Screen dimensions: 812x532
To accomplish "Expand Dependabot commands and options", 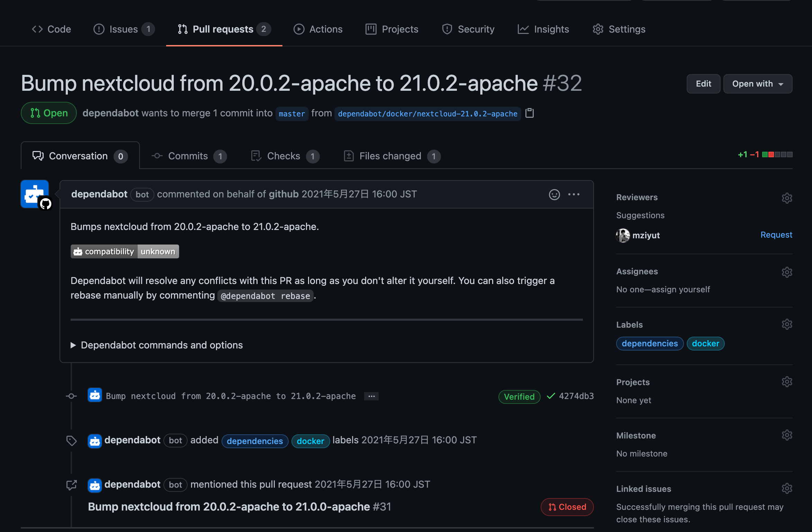I will (157, 345).
